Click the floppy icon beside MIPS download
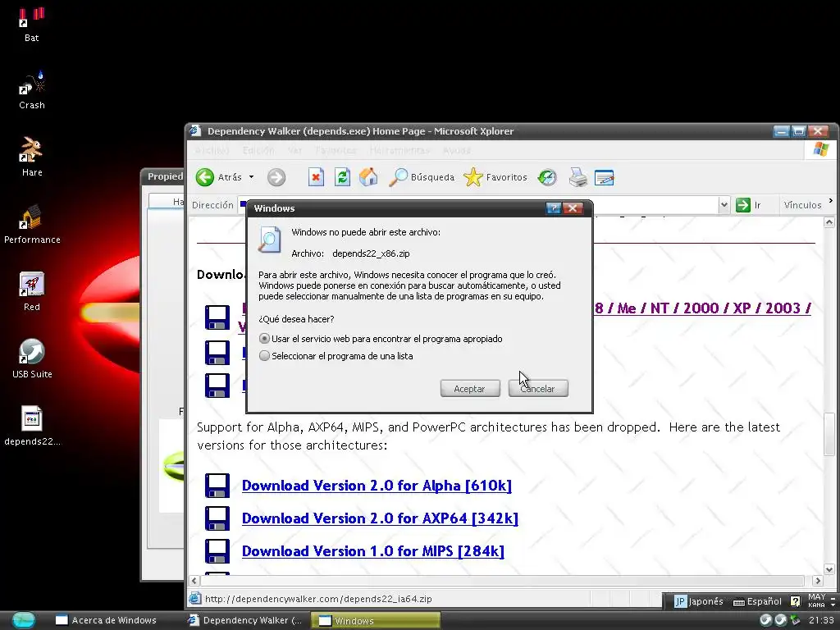 (x=217, y=551)
